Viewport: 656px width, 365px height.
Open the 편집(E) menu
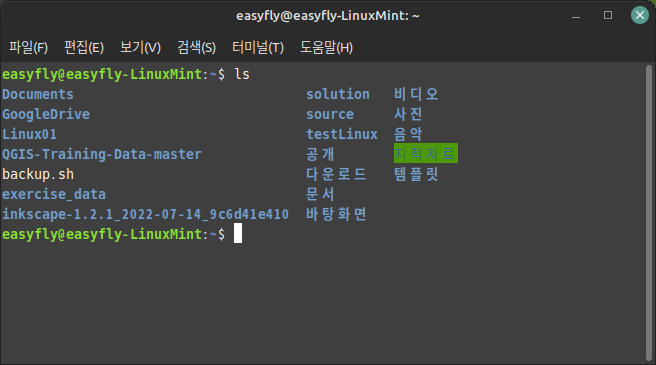(84, 47)
